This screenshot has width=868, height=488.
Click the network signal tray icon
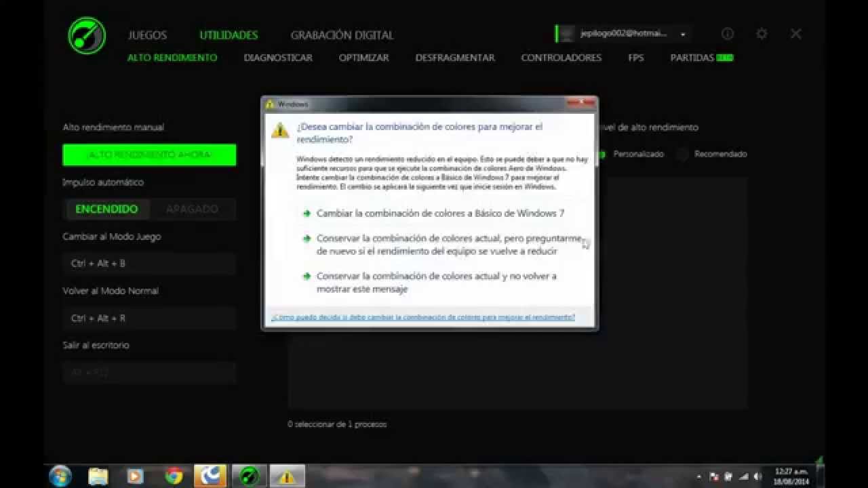point(743,476)
